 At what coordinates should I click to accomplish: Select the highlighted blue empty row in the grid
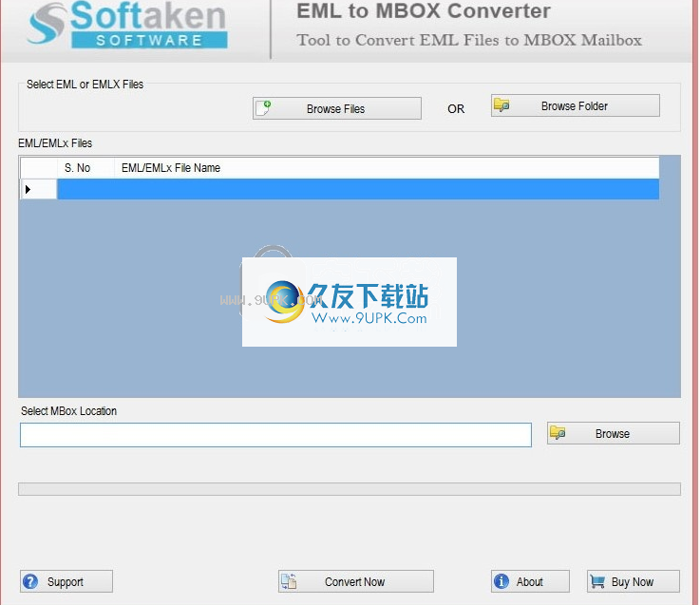click(358, 189)
